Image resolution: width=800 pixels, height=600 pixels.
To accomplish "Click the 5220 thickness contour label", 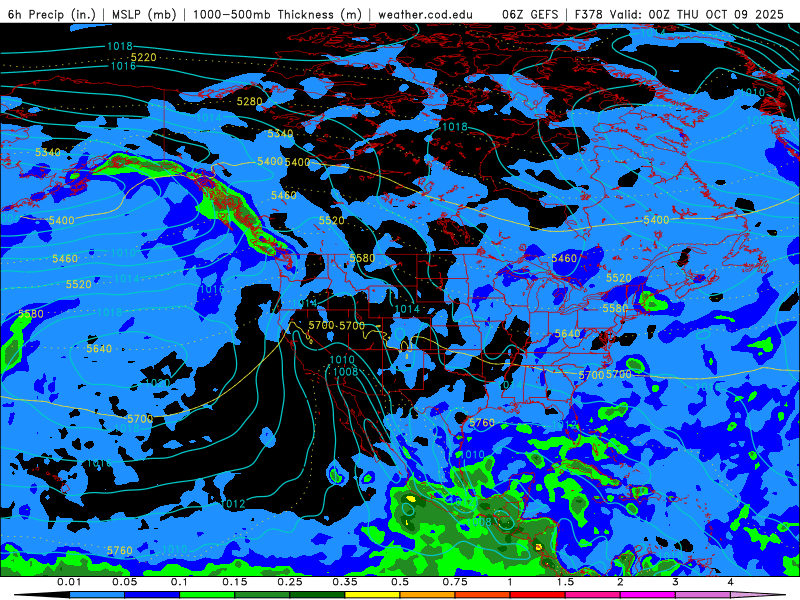I will click(x=143, y=57).
